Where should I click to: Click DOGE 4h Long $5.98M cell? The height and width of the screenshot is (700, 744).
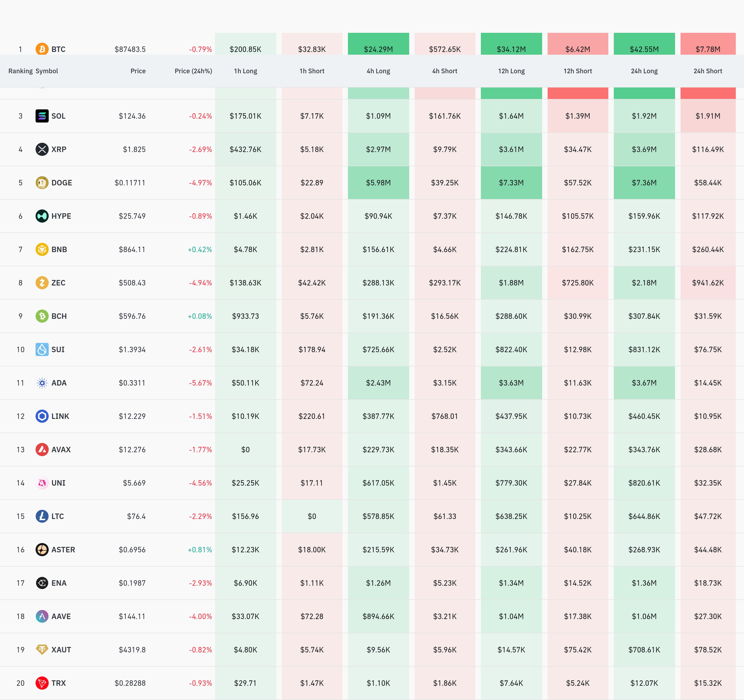pyautogui.click(x=378, y=183)
